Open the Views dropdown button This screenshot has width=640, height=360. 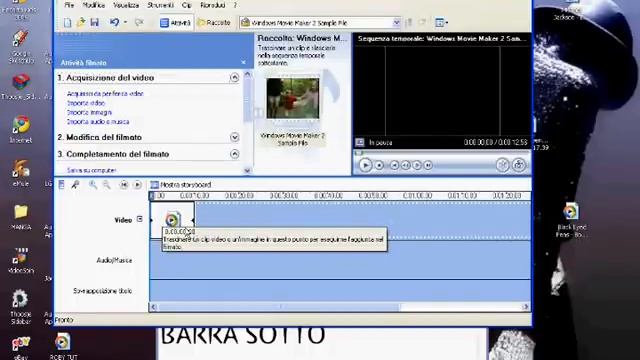(442, 22)
